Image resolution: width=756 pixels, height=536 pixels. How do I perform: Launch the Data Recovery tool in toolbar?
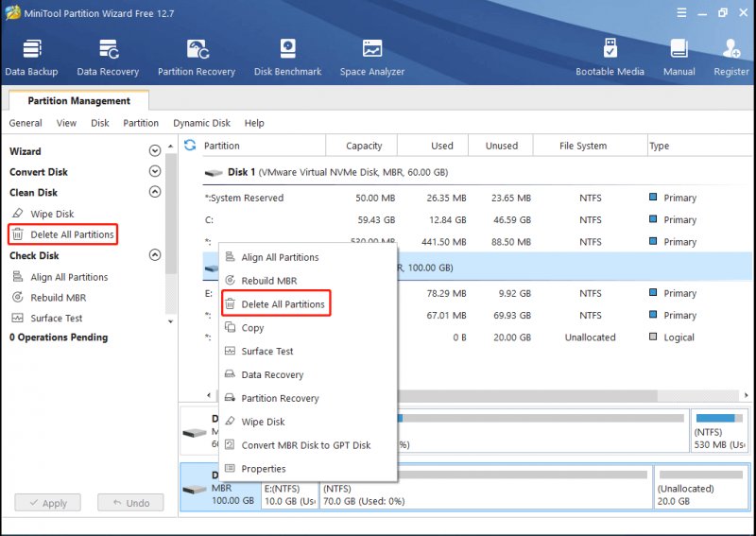(108, 58)
